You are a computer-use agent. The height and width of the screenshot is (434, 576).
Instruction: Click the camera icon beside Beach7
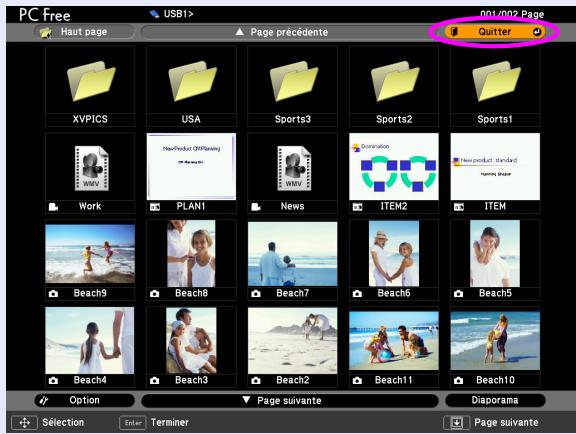[x=256, y=294]
